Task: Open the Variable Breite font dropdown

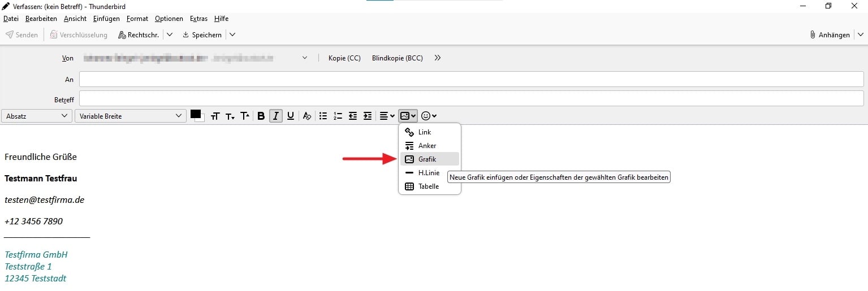Action: [x=129, y=116]
